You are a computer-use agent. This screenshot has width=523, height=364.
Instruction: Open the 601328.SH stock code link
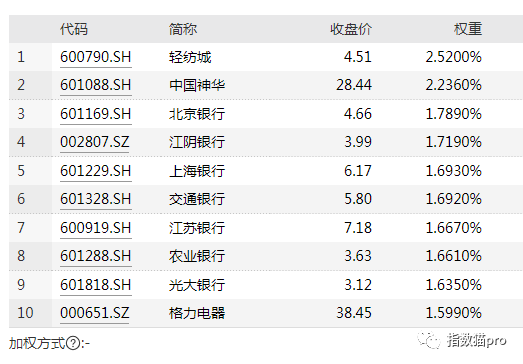pos(96,199)
